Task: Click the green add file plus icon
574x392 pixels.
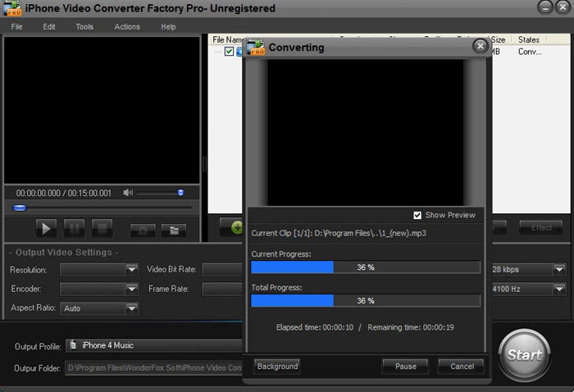Action: [x=237, y=227]
